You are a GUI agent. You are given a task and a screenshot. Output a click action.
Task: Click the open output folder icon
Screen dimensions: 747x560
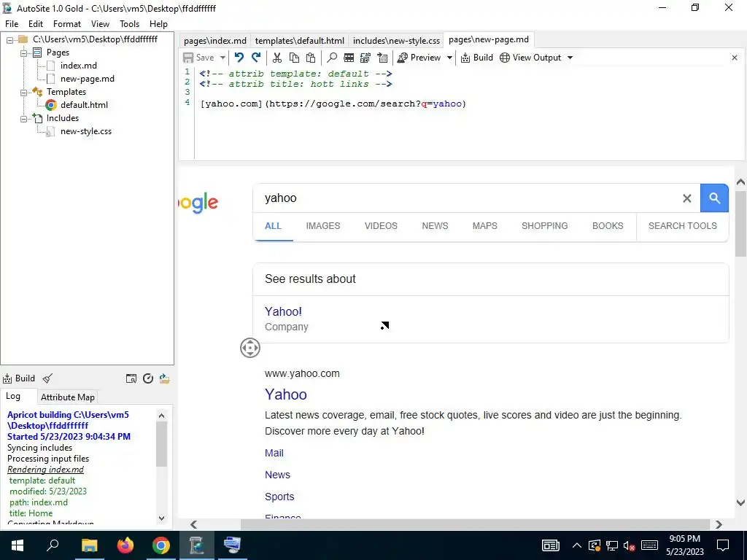[x=164, y=378]
